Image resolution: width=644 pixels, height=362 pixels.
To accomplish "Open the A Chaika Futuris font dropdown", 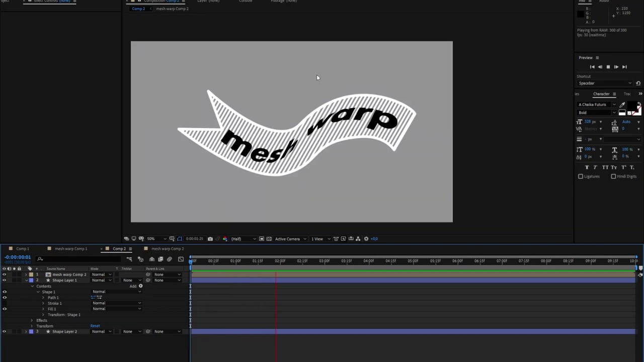I will tap(597, 105).
